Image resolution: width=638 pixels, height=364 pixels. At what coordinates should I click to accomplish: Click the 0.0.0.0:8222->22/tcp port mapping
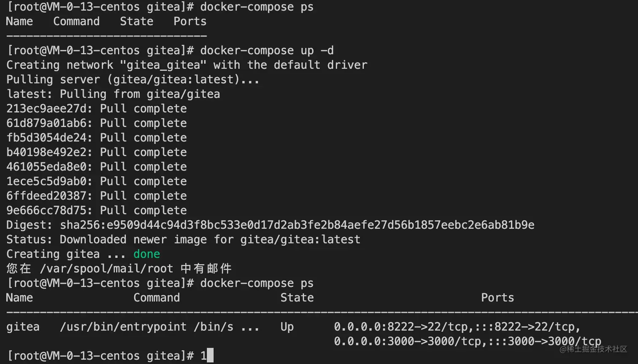click(401, 327)
